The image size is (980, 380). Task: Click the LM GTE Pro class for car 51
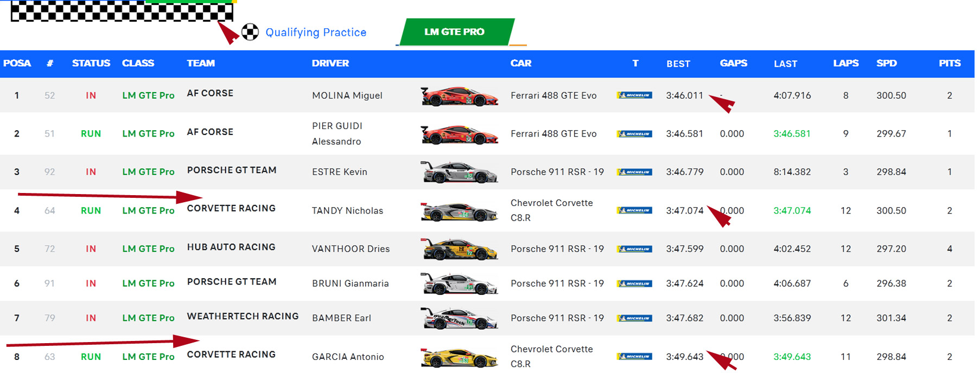[x=148, y=134]
